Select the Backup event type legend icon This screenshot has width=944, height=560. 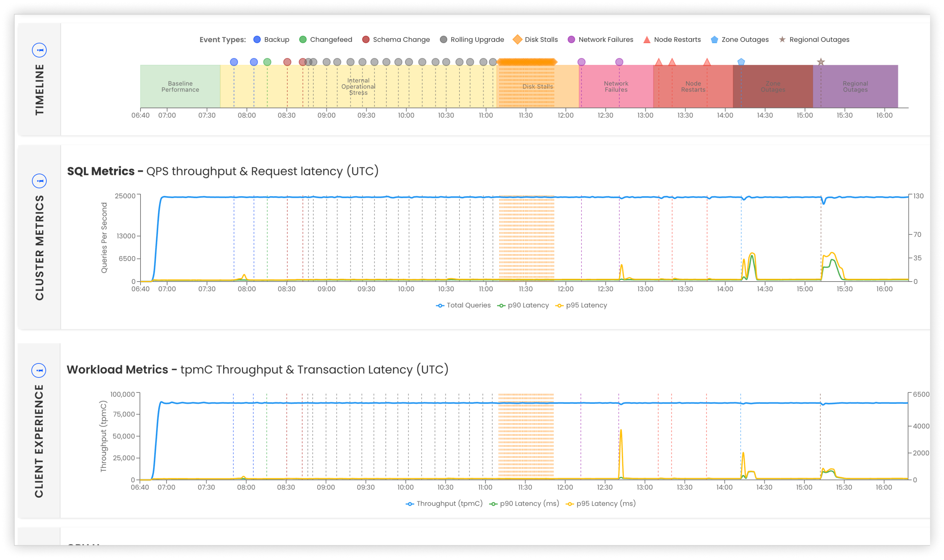(257, 39)
